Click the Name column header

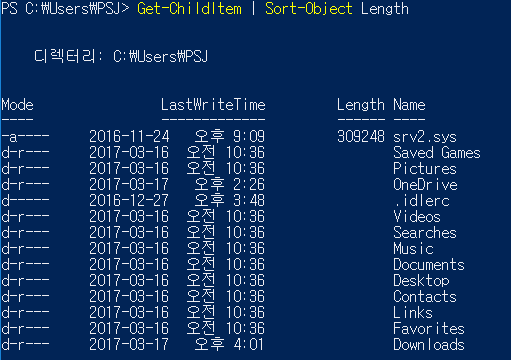[409, 105]
